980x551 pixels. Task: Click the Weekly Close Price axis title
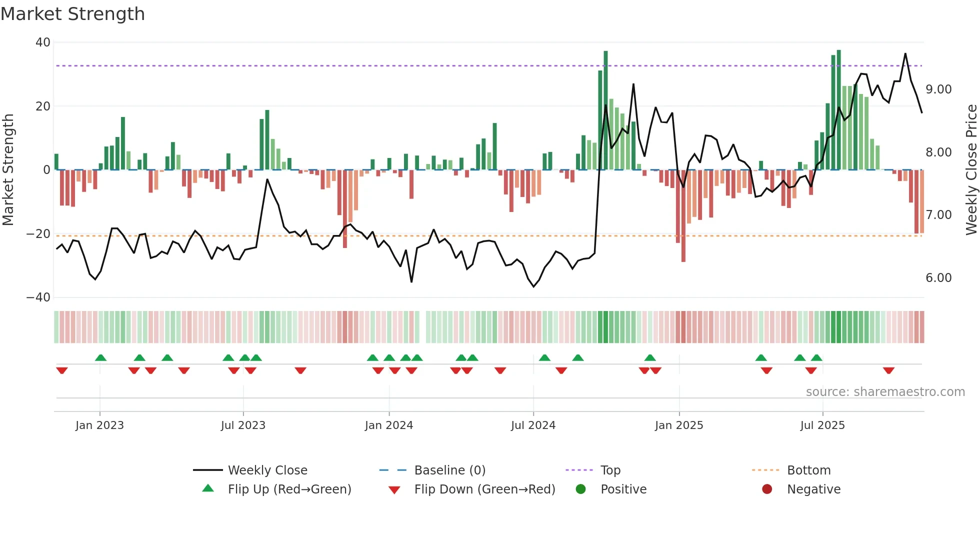click(971, 169)
